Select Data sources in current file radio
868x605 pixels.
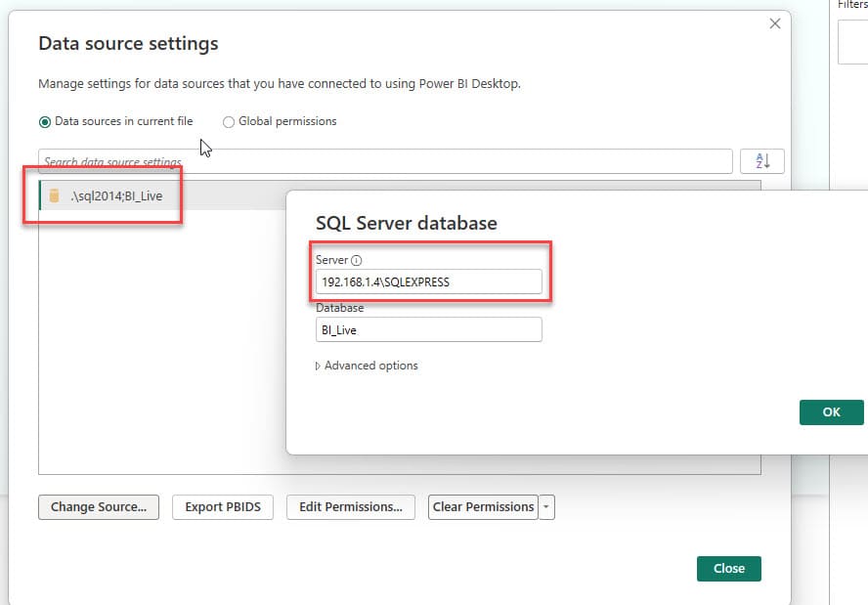coord(45,122)
